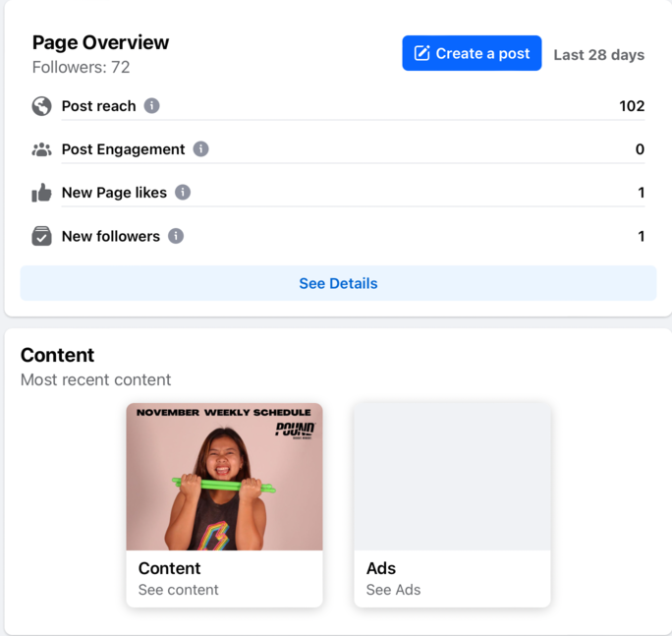Show info for New followers
Image resolution: width=672 pixels, height=636 pixels.
[176, 236]
